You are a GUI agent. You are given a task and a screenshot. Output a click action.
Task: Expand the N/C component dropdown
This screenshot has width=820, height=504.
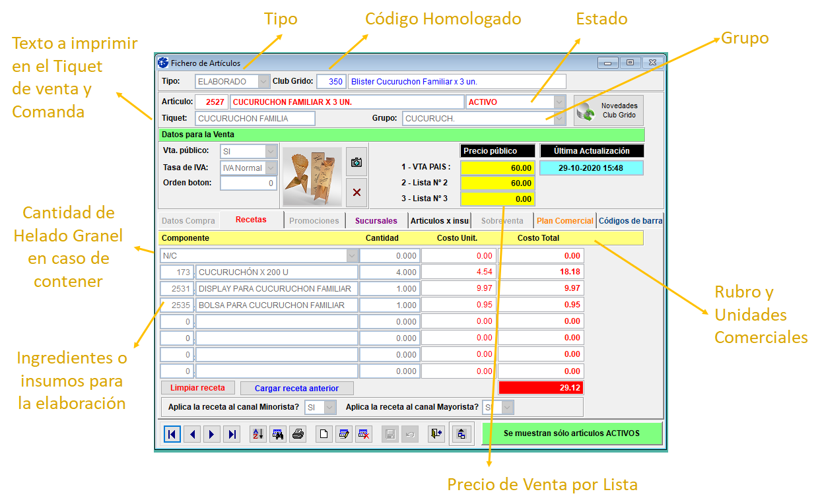[351, 256]
